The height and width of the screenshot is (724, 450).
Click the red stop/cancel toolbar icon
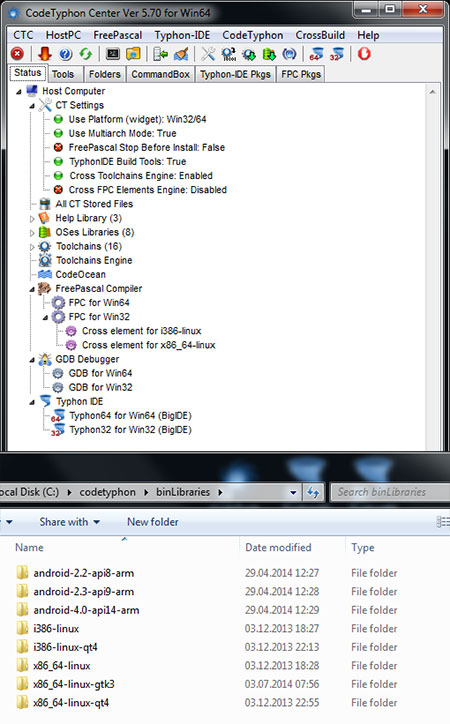click(x=18, y=54)
